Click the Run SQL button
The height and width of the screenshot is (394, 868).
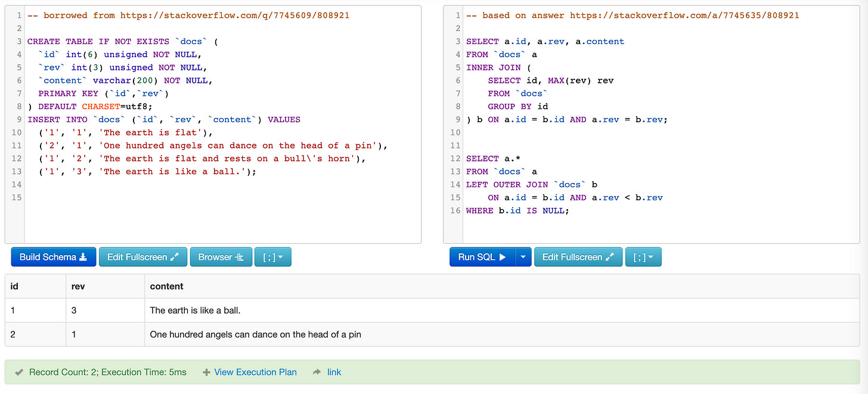[x=483, y=256]
